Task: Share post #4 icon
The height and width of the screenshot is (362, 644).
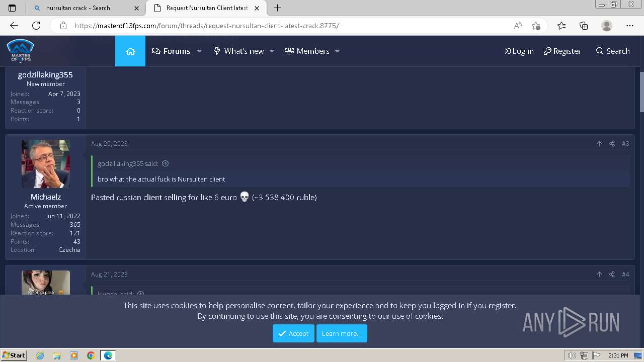Action: [x=612, y=275]
